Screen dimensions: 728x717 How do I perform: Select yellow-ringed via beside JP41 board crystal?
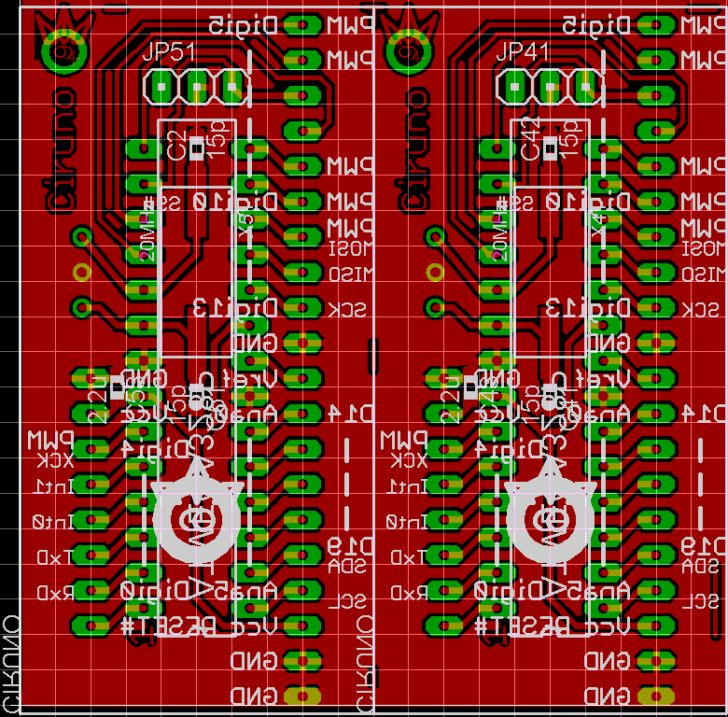pos(435,272)
